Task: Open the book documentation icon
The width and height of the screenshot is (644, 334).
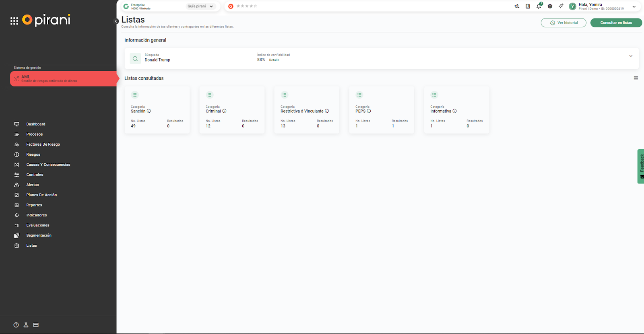Action: click(528, 6)
